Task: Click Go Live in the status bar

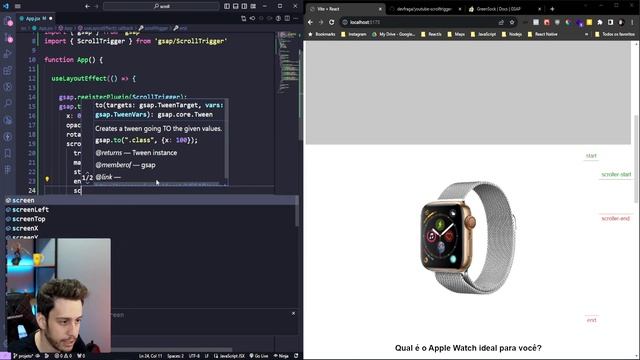Action: tap(259, 356)
